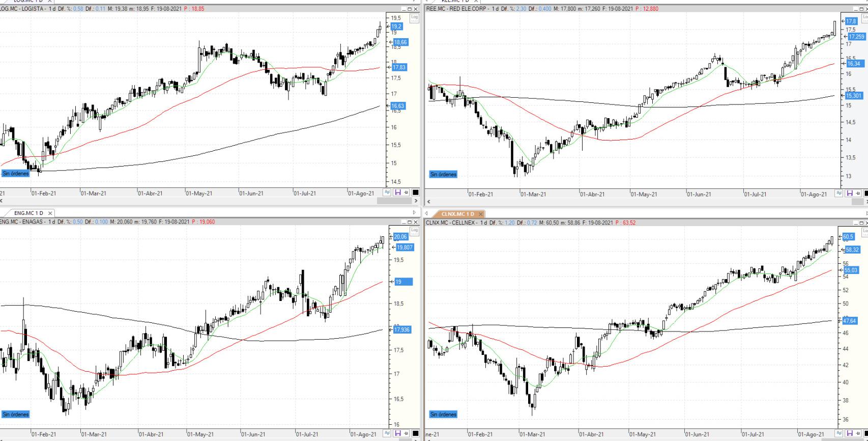
Task: Click the save icon under RED ELE.CORP chart
Action: [x=849, y=194]
